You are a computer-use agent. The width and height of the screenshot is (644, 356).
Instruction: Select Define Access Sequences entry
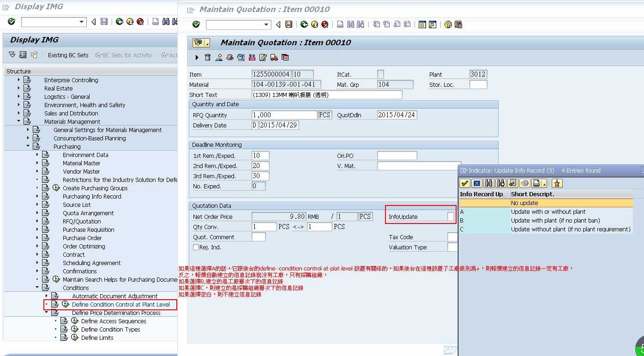click(114, 321)
